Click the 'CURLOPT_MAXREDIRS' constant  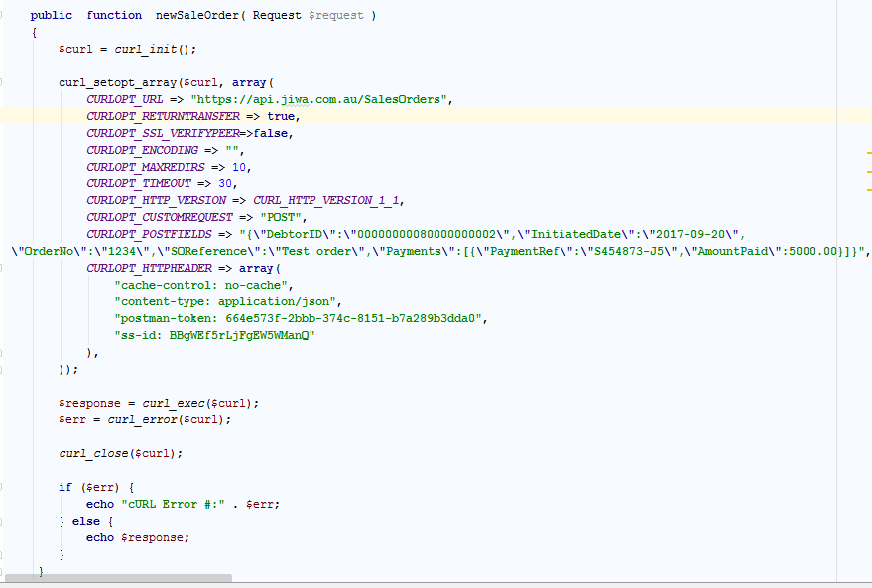145,167
